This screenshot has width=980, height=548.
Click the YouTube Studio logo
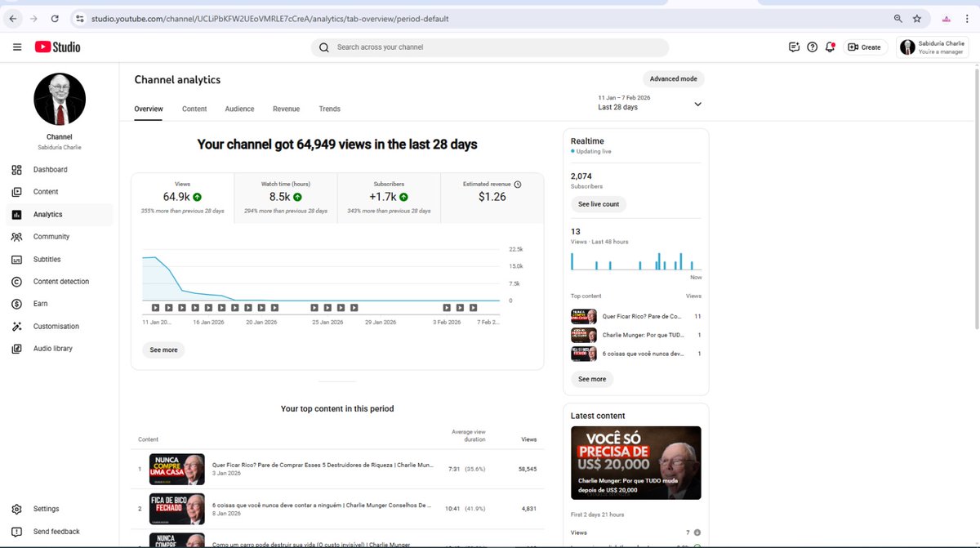[x=57, y=47]
